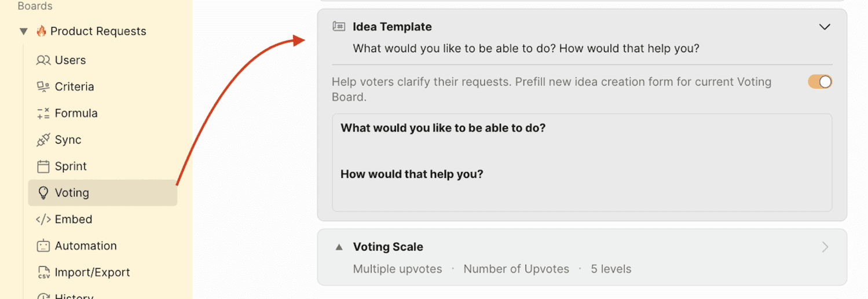
Task: Open the Voting settings menu item
Action: click(x=102, y=193)
